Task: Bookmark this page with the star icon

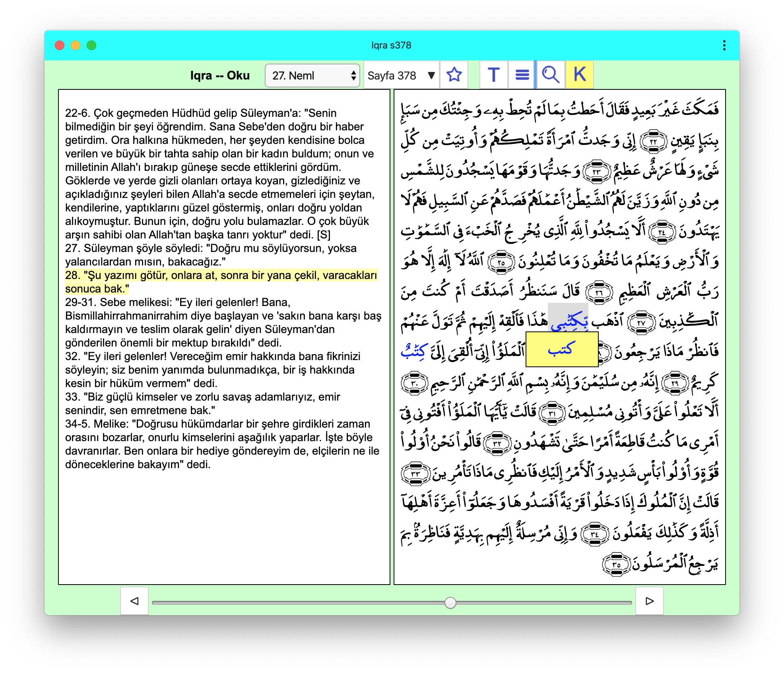Action: (454, 75)
